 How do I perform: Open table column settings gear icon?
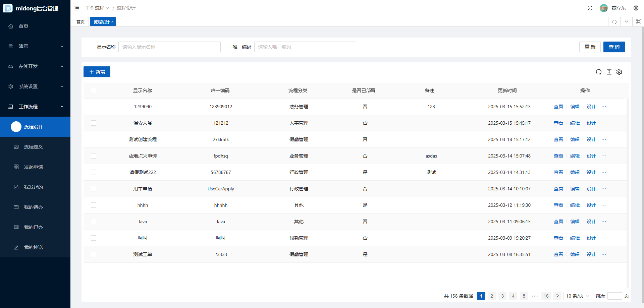pyautogui.click(x=619, y=72)
